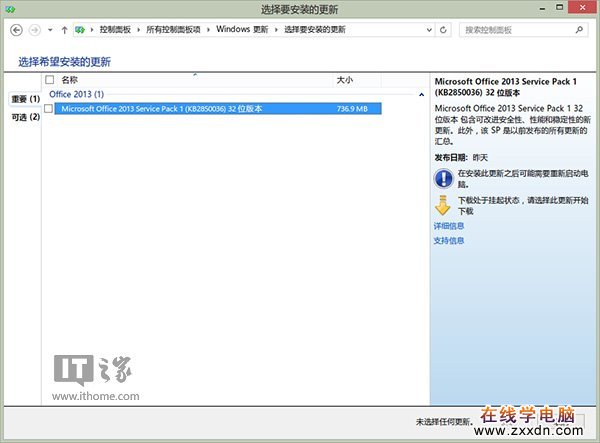Image resolution: width=600 pixels, height=443 pixels.
Task: Go up one level with Up arrow
Action: tap(64, 30)
